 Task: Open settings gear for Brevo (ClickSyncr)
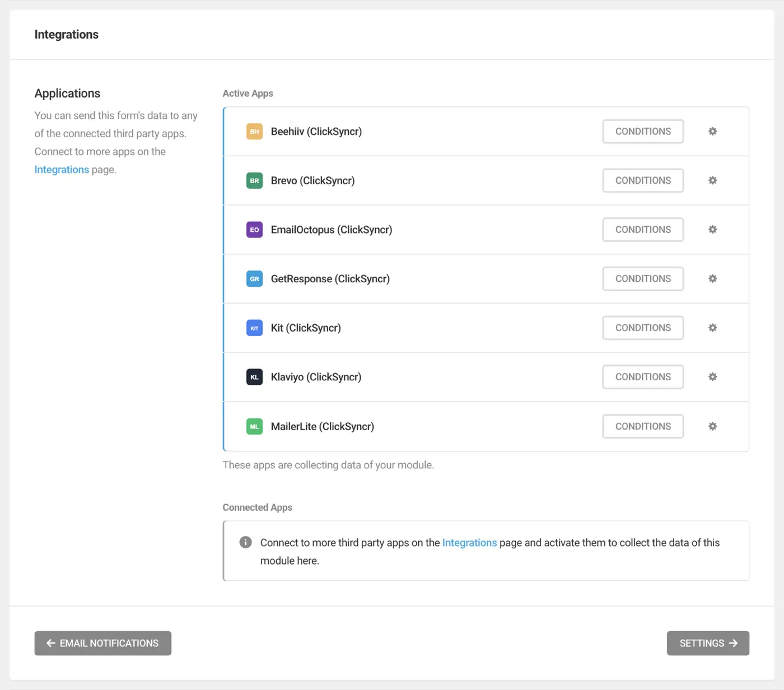712,180
